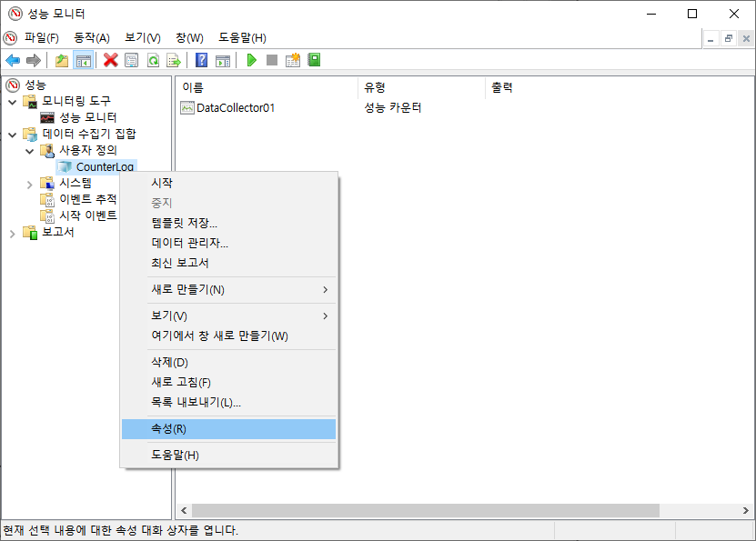
Task: Choose 속성(R) from context menu
Action: 228,429
